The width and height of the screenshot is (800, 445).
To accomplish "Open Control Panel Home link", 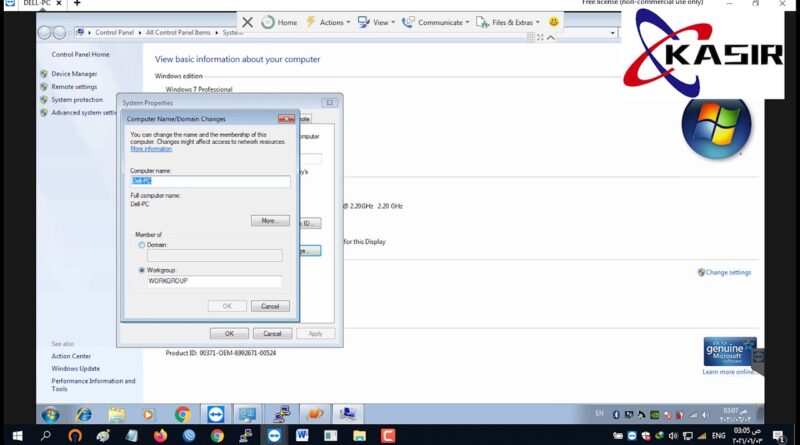I will tap(80, 54).
